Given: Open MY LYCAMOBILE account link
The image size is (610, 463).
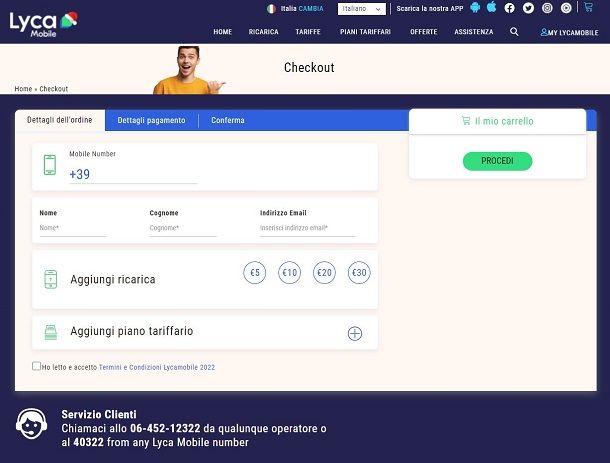Looking at the screenshot, I should [569, 33].
